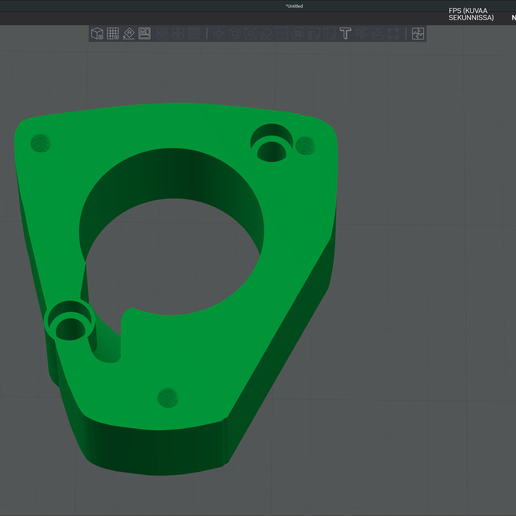Select the Scale gizmo tool
Image resolution: width=516 pixels, height=516 pixels.
pyautogui.click(x=250, y=34)
